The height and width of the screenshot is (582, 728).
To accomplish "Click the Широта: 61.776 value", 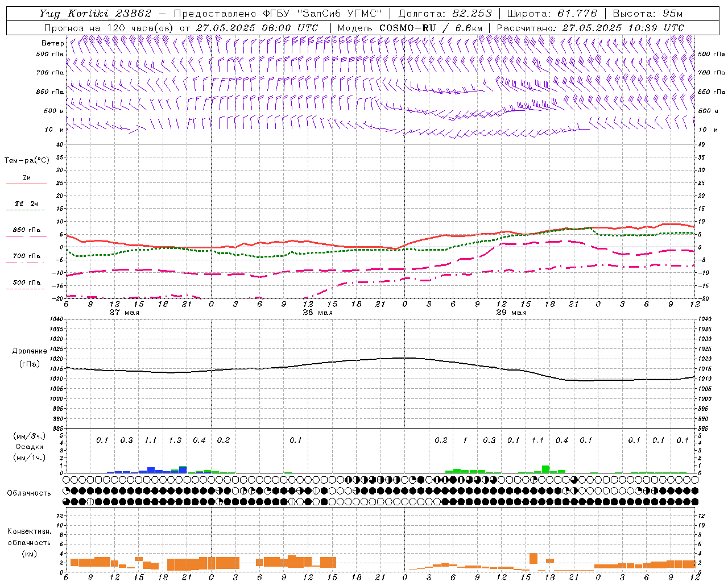I will 552,14.
